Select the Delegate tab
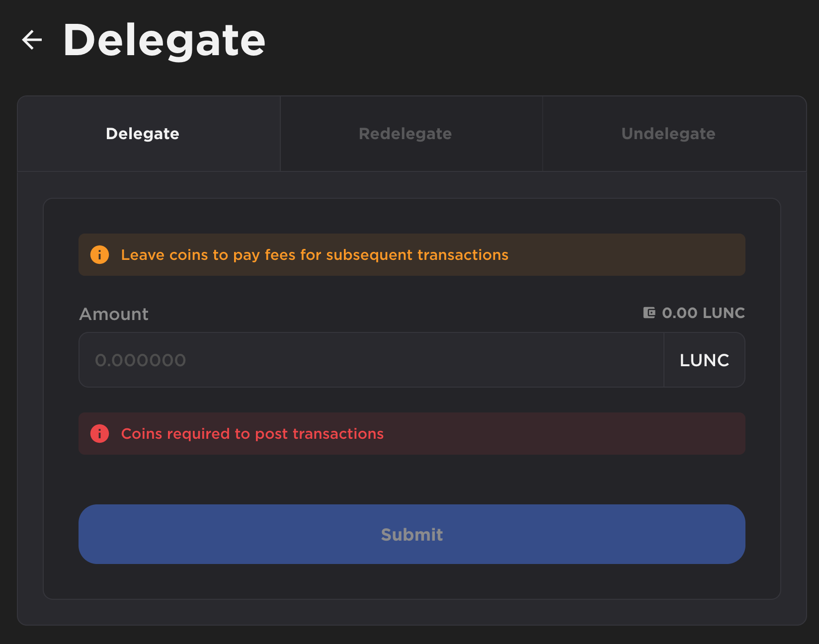The width and height of the screenshot is (819, 644). pyautogui.click(x=143, y=133)
